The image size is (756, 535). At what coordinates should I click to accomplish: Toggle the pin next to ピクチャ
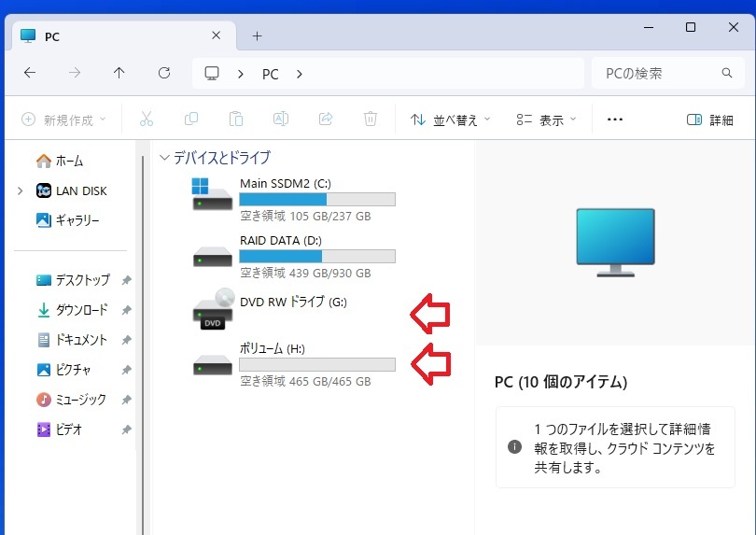point(126,370)
